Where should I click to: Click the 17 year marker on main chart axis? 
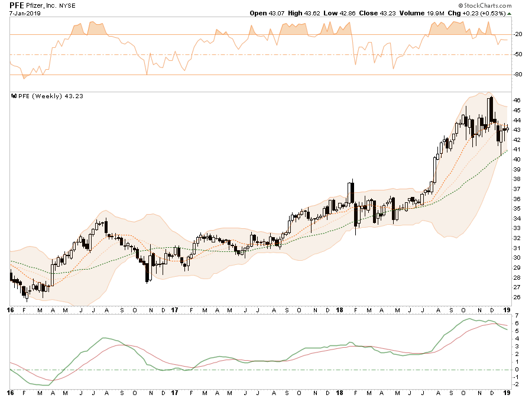pos(176,309)
